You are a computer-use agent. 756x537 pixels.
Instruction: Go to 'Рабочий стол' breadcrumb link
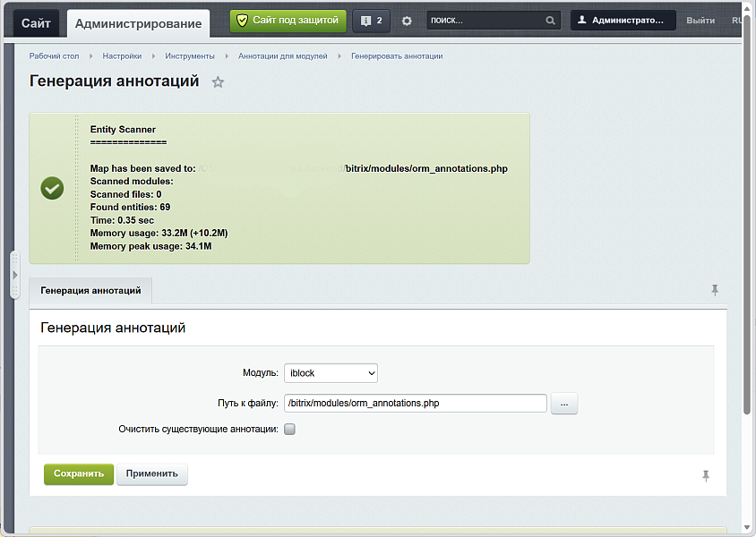[x=54, y=56]
